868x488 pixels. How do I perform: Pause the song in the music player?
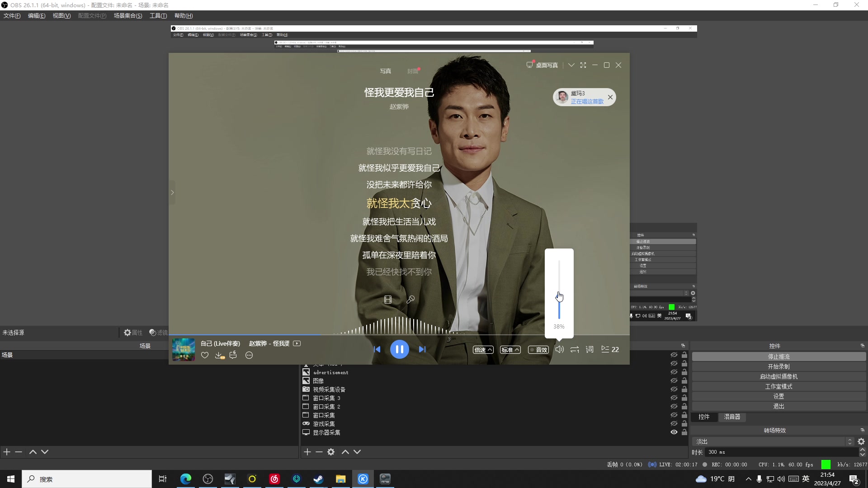[x=399, y=349]
